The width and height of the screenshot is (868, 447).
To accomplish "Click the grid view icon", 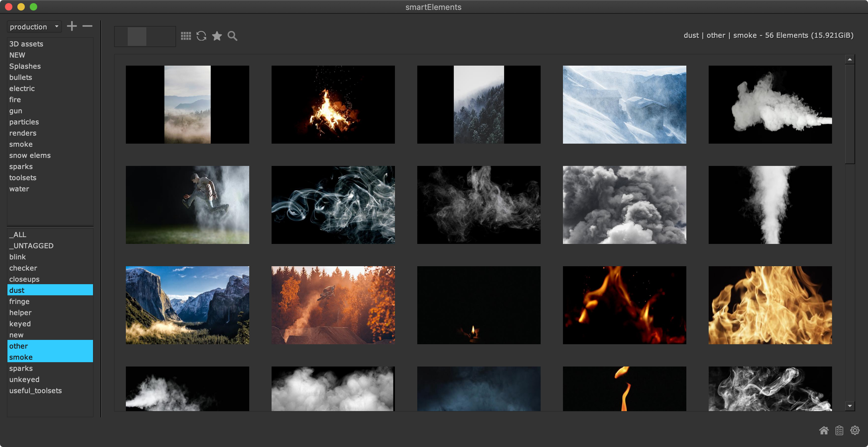I will point(186,36).
